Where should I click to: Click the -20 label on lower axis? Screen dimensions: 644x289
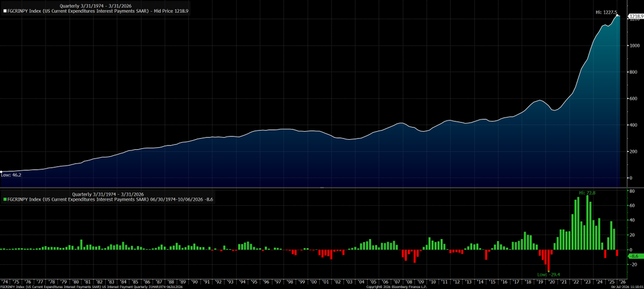point(633,264)
